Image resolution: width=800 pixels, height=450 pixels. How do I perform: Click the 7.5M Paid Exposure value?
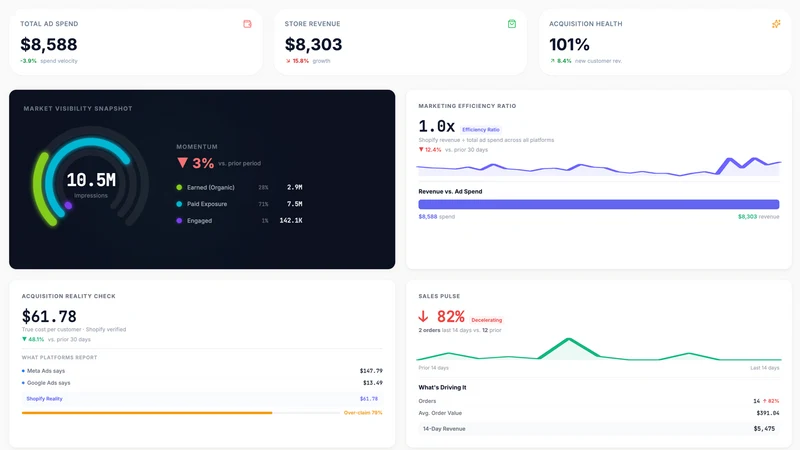(x=294, y=204)
